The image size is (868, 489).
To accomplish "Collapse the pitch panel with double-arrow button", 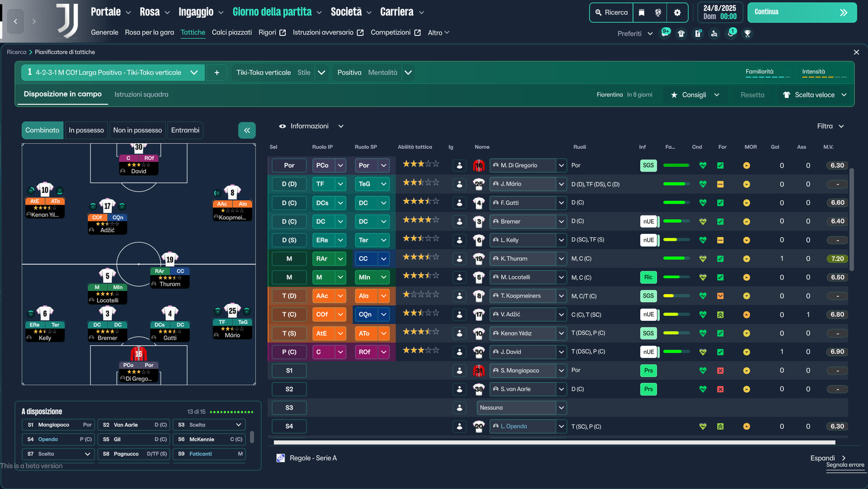I will (247, 130).
